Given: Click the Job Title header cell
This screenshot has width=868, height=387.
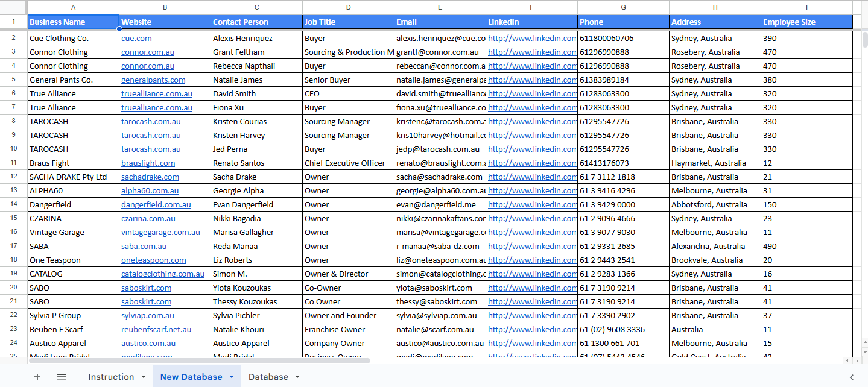Looking at the screenshot, I should click(x=349, y=22).
